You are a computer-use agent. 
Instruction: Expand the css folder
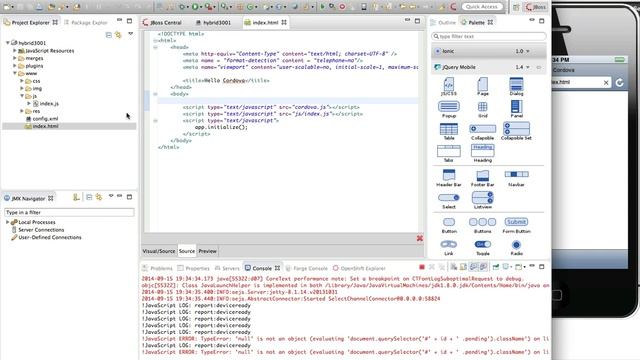pyautogui.click(x=22, y=81)
